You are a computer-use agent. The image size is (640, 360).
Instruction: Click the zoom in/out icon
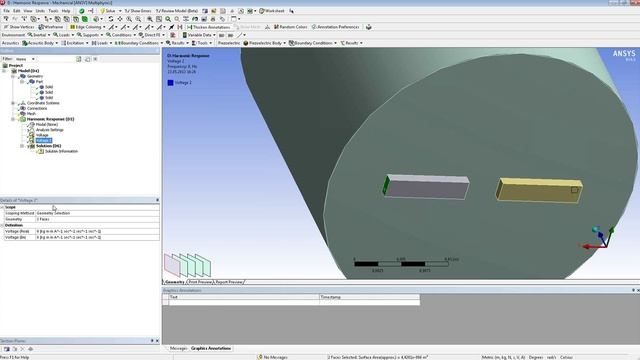pyautogui.click(x=129, y=19)
